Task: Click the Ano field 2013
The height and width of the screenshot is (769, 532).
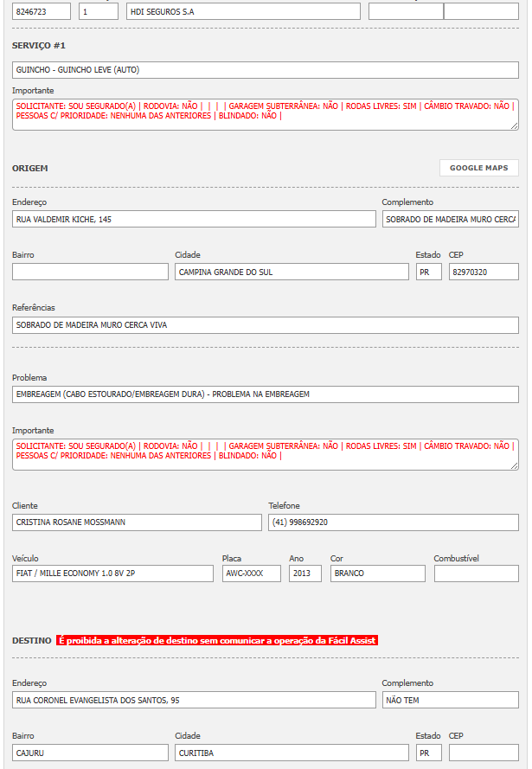Action: coord(305,574)
